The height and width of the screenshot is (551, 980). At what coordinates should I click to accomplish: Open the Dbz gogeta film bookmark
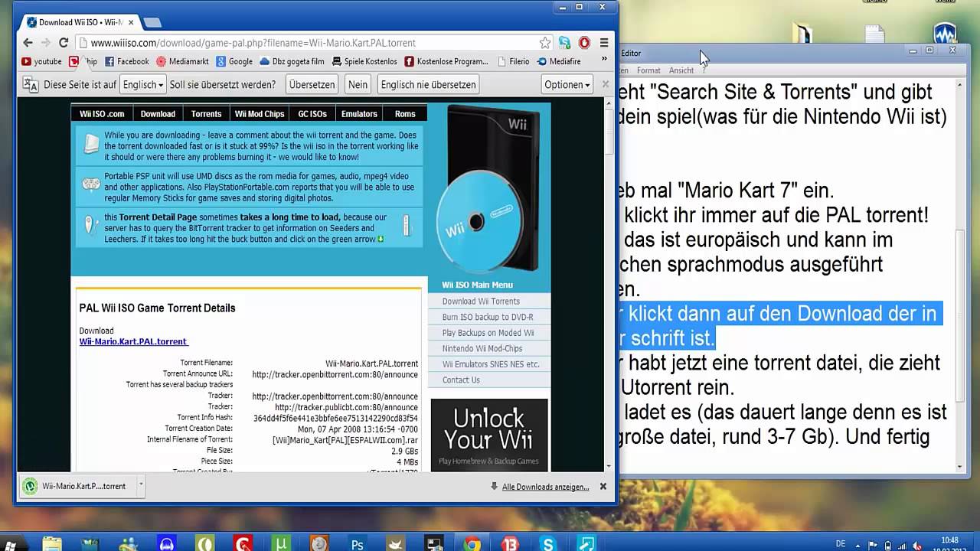(x=292, y=61)
